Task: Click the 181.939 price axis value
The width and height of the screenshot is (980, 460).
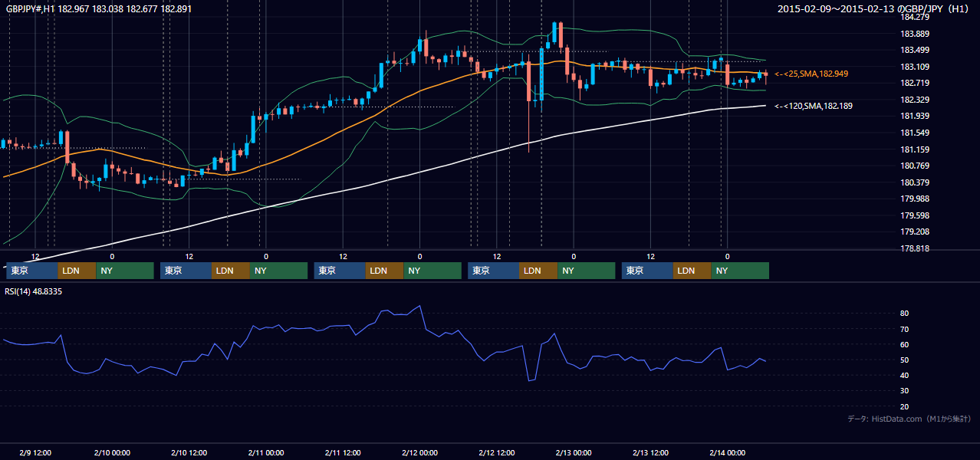Action: [x=914, y=117]
